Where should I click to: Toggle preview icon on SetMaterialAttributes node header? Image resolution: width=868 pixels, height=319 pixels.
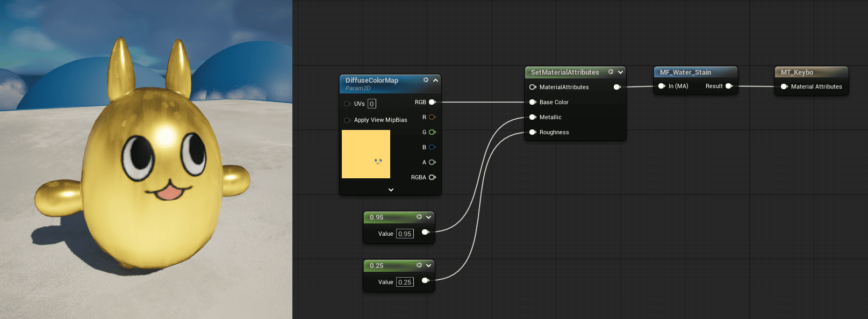pos(611,72)
